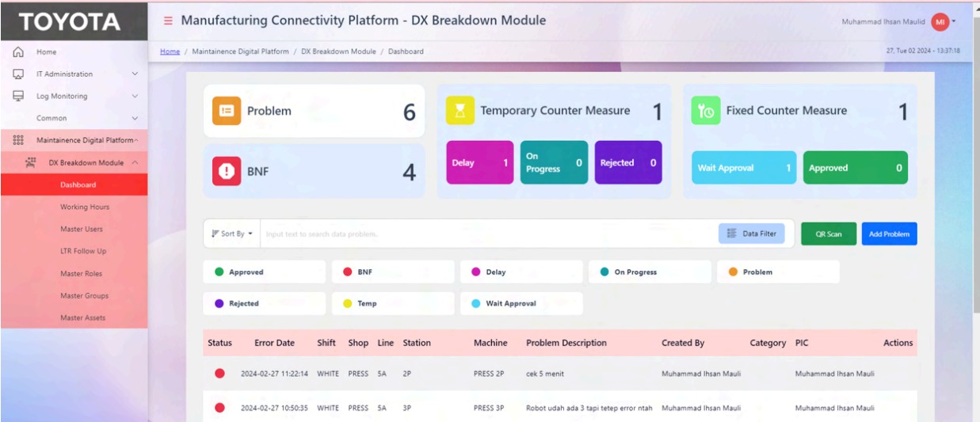
Task: Open Master Roles page
Action: (74, 273)
